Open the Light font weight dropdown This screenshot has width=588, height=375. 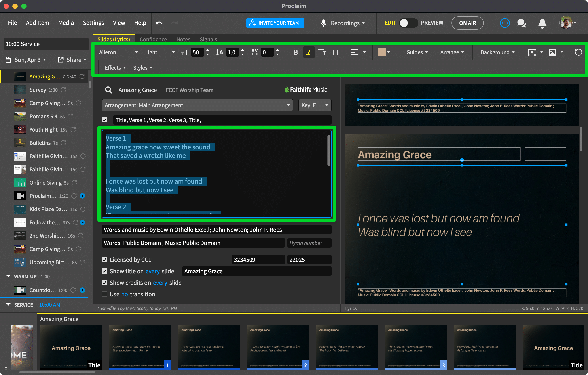(x=160, y=52)
